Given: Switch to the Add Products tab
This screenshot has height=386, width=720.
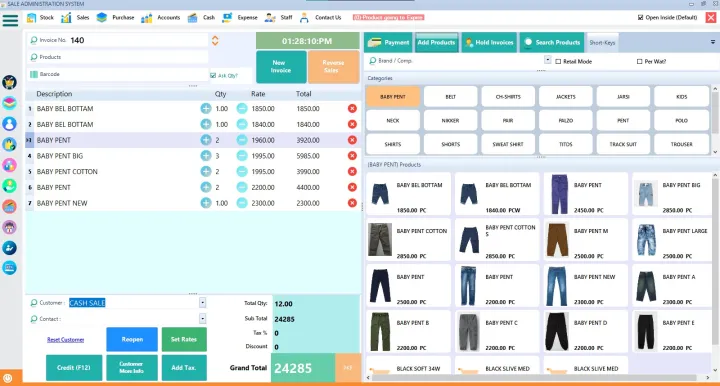Looking at the screenshot, I should click(436, 42).
